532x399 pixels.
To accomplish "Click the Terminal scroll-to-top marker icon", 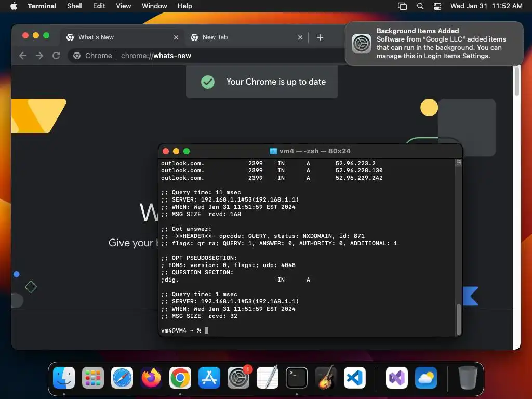I will [459, 163].
